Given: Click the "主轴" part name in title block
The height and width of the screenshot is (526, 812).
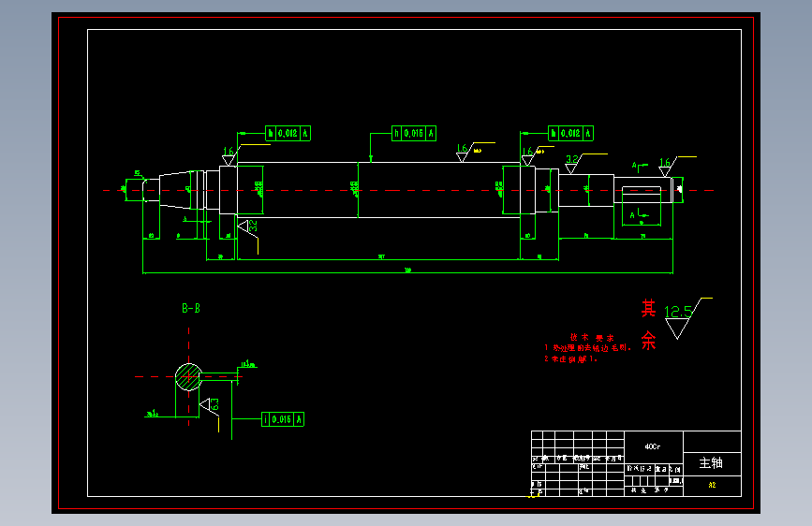Looking at the screenshot, I should click(711, 463).
